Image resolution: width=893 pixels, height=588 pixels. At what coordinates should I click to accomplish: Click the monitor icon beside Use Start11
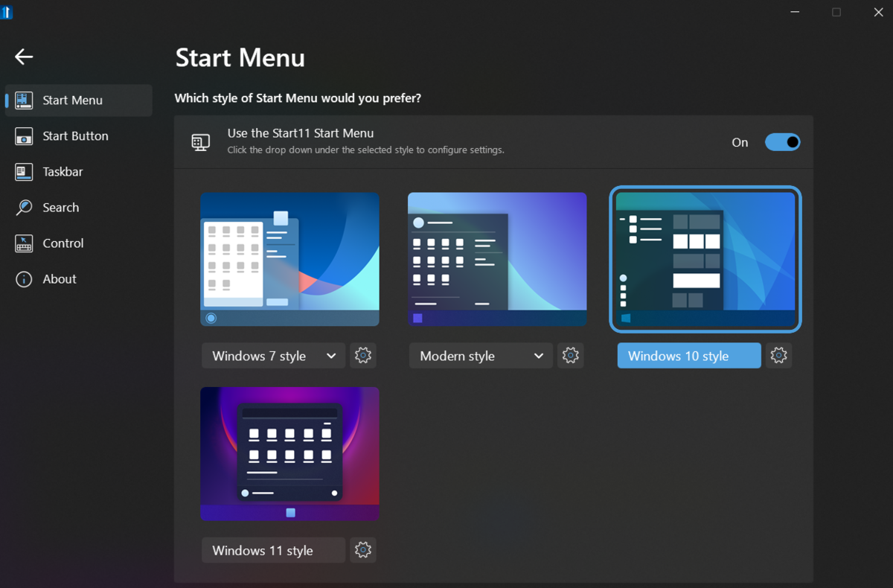click(200, 142)
